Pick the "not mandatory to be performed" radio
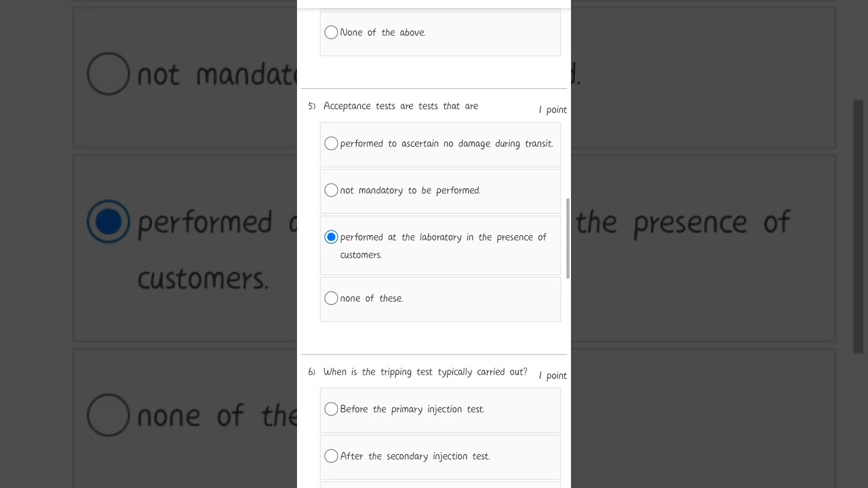 (x=331, y=190)
